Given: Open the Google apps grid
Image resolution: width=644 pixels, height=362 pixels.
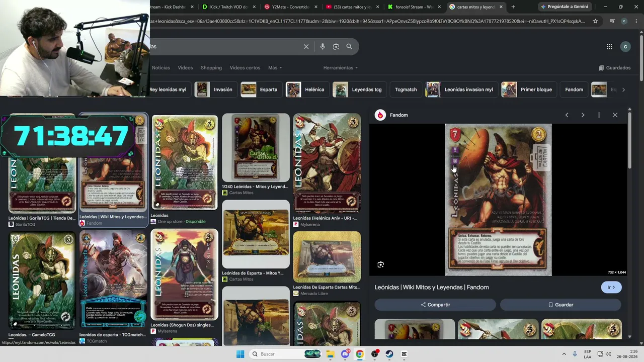Looking at the screenshot, I should [x=609, y=46].
